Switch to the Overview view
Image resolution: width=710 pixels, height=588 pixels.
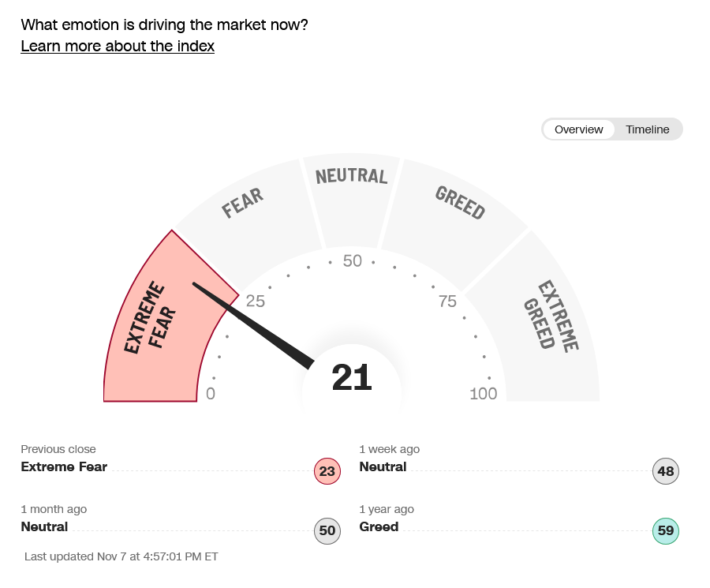(578, 129)
